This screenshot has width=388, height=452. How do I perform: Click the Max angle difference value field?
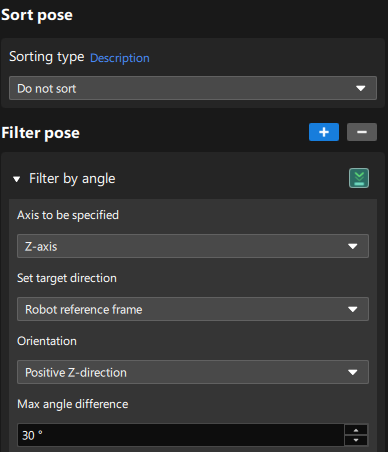pos(181,435)
